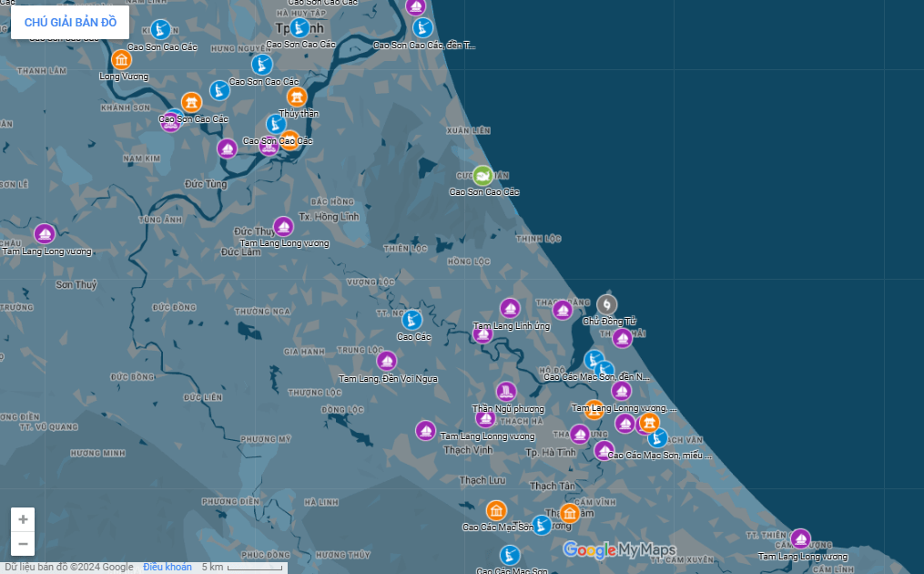
Task: Open the Tam Lang, Đền Voi Ngựa marker
Action: [x=387, y=362]
